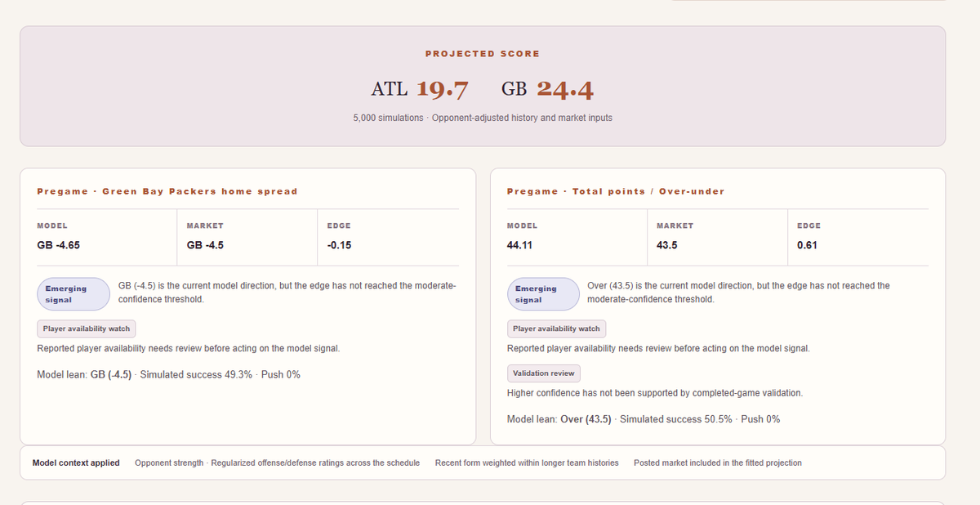Click the availability review note in over-under card
Image resolution: width=980 pixels, height=505 pixels.
click(658, 348)
